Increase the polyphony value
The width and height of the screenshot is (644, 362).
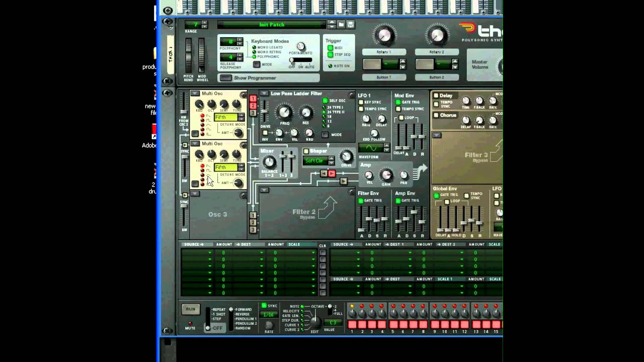click(239, 40)
